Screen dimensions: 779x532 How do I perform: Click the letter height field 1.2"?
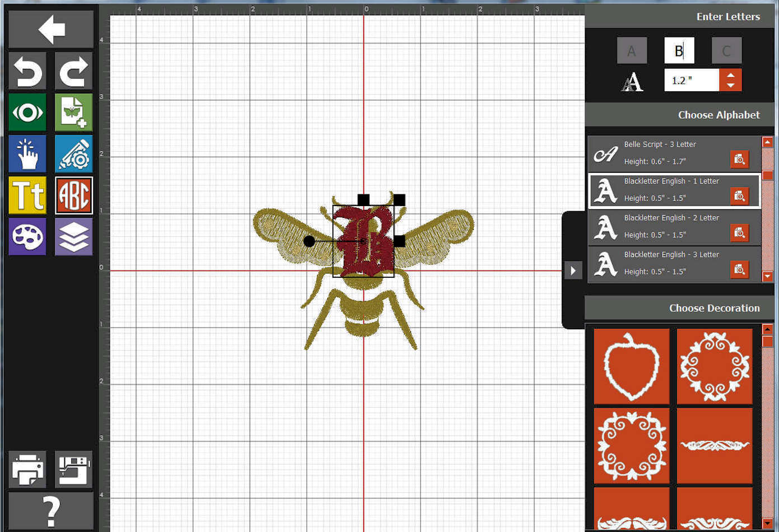[x=692, y=80]
